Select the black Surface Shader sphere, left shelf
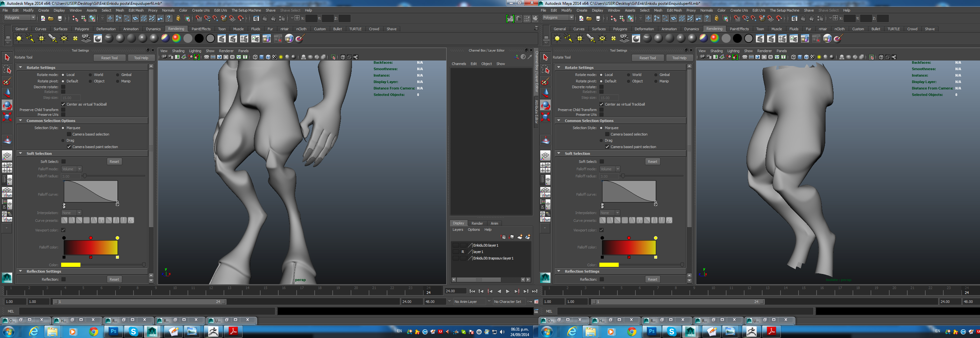Screen dimensions: 980x338 199,38
